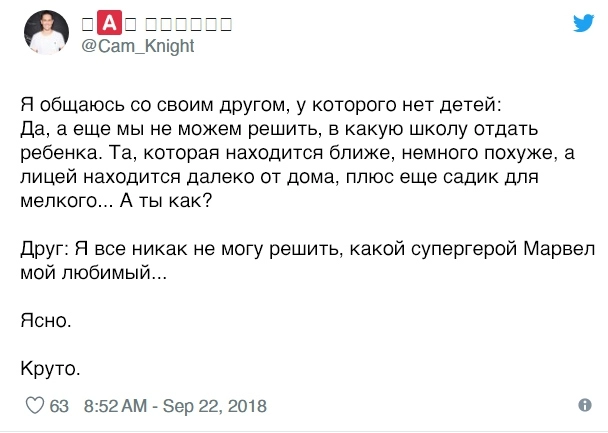Open the 8:52 AM timestamp link
Screen dimensions: 608x433
click(x=116, y=407)
